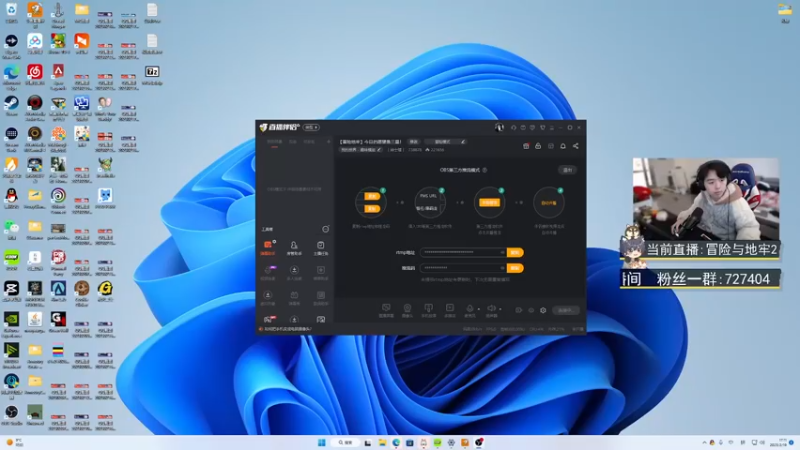This screenshot has height=450, width=800.
Task: Toggle the microphone in bottom toolbar
Action: tap(469, 309)
